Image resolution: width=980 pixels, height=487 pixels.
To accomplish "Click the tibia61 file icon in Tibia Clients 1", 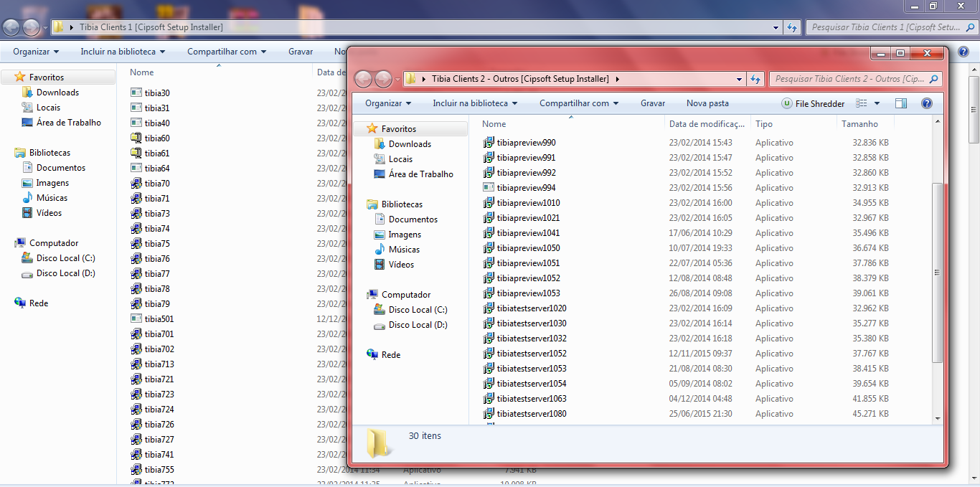I will [136, 153].
